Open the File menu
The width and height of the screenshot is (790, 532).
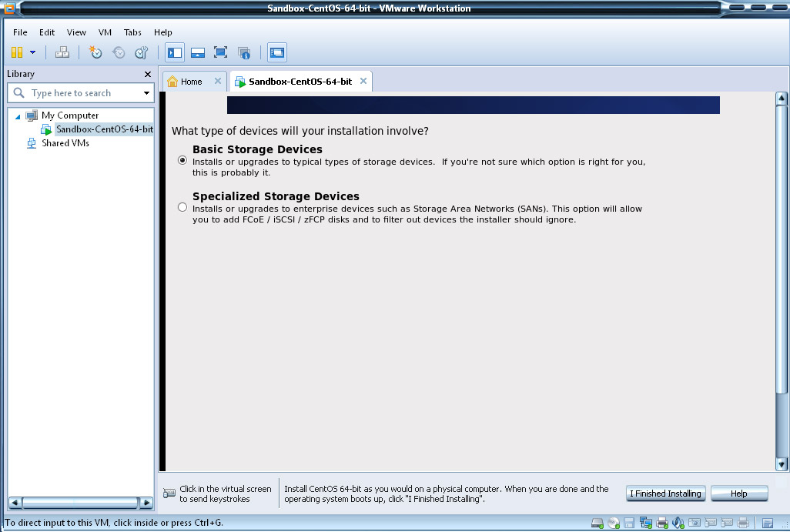point(20,32)
